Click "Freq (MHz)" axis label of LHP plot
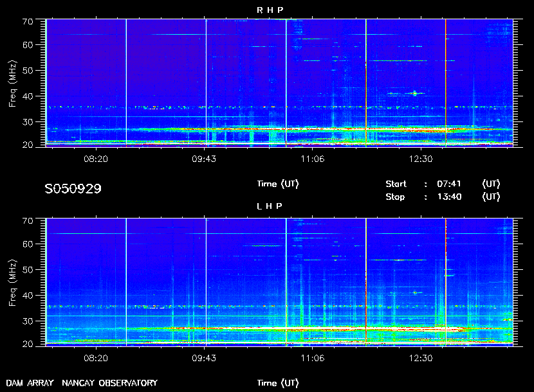Viewport: 534px width, 392px height. [x=13, y=283]
